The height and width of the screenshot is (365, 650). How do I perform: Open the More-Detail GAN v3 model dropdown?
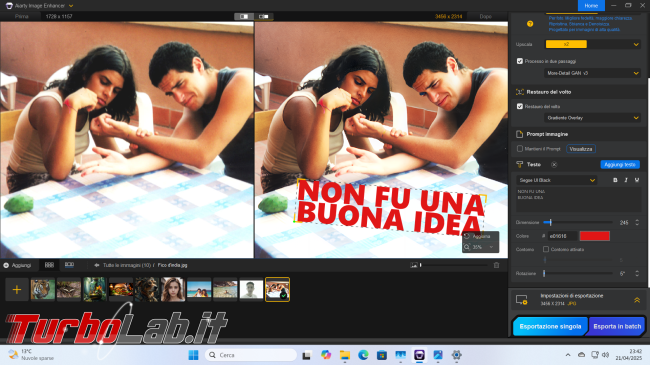click(592, 73)
